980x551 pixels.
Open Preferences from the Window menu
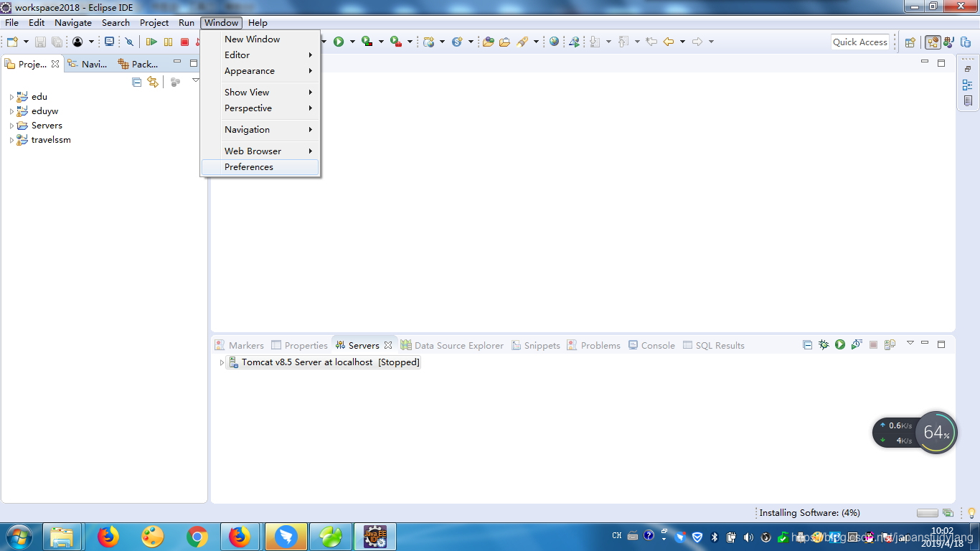[x=249, y=166]
